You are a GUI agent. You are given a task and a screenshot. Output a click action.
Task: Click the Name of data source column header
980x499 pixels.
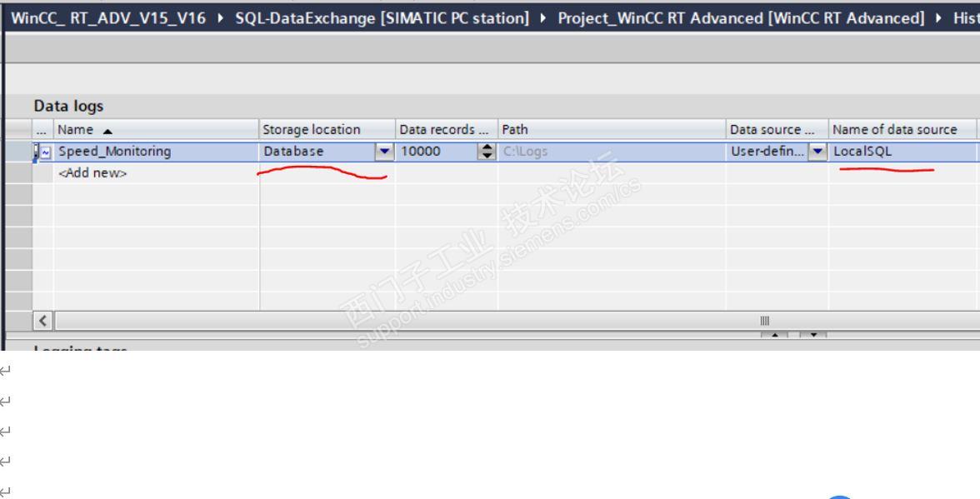(x=902, y=129)
